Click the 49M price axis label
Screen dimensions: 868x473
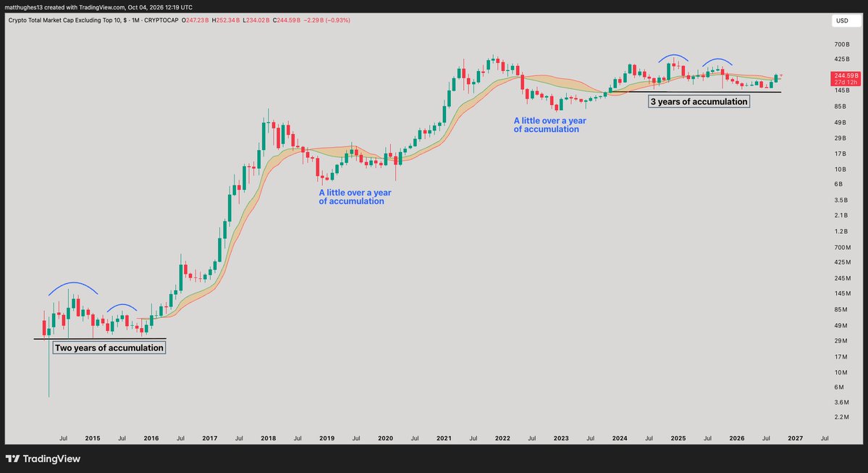click(x=840, y=326)
